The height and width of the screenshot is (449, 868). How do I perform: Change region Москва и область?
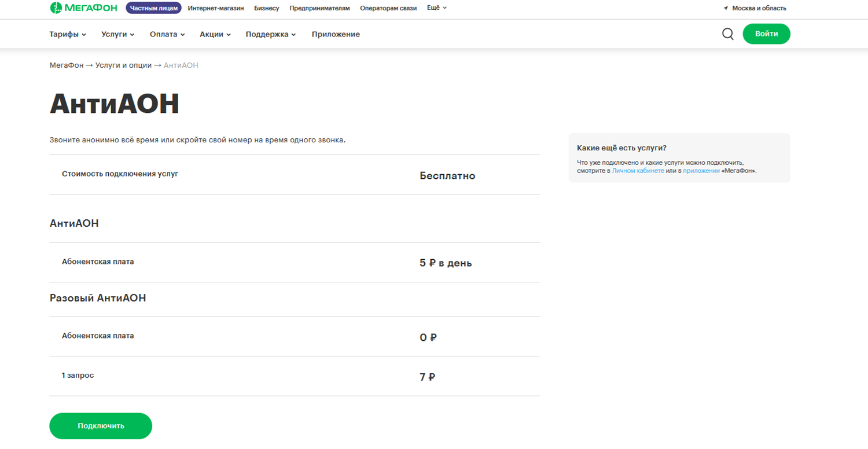pos(759,8)
